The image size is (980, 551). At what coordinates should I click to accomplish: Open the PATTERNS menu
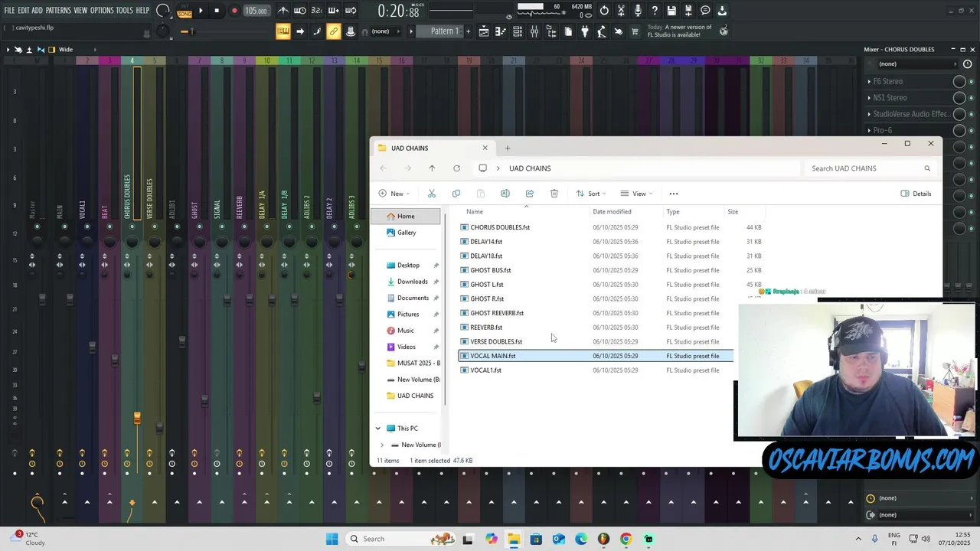58,11
